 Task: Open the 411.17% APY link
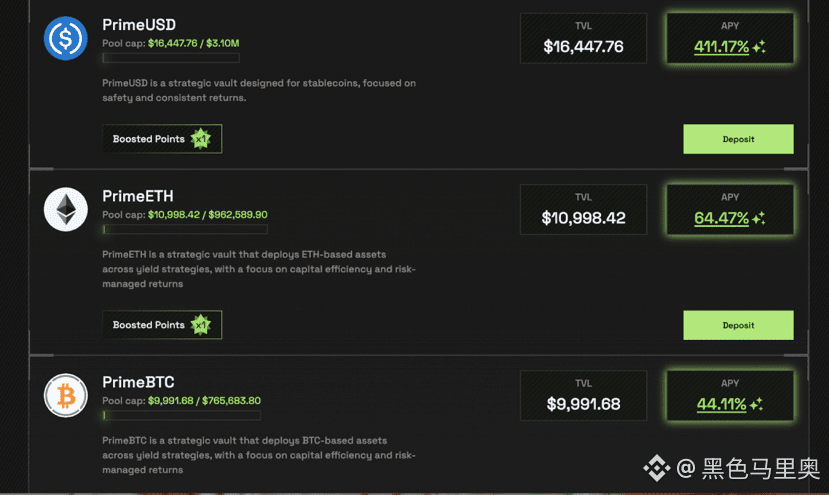(x=721, y=47)
